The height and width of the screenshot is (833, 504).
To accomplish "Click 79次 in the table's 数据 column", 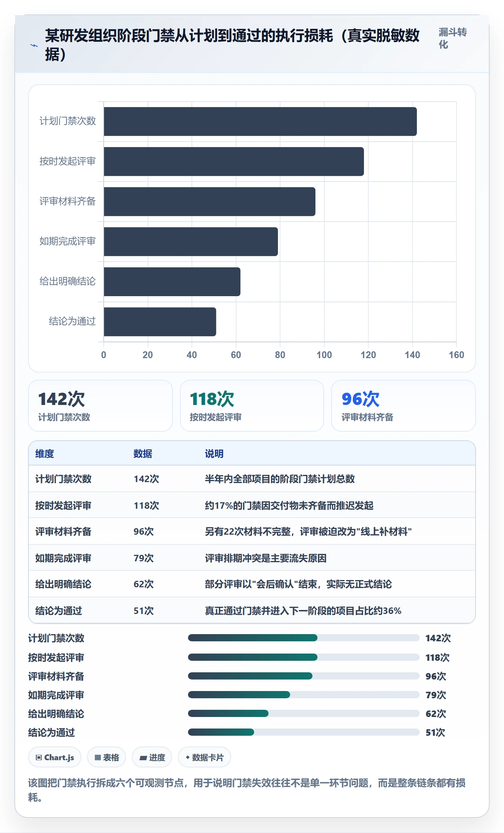I will click(144, 558).
